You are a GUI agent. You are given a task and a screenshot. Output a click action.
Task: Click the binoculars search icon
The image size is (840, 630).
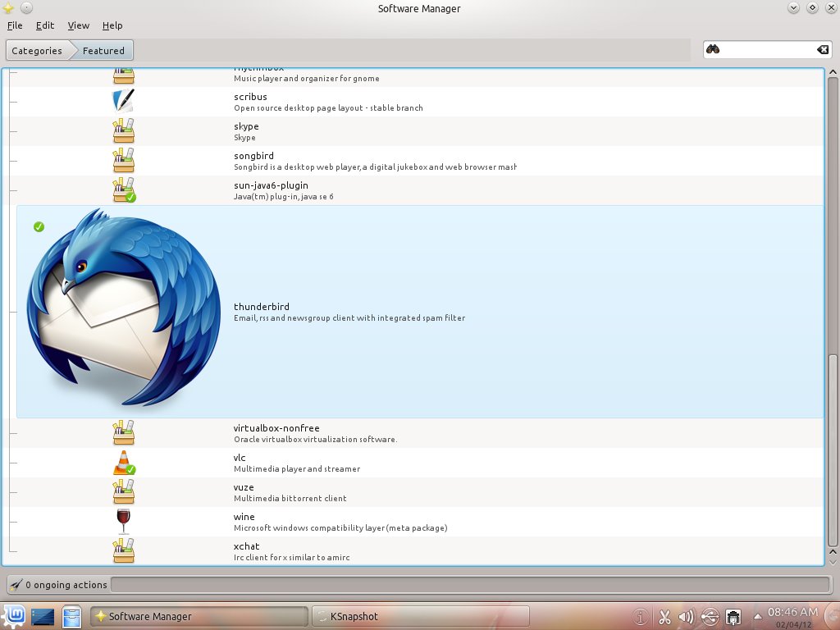(713, 49)
